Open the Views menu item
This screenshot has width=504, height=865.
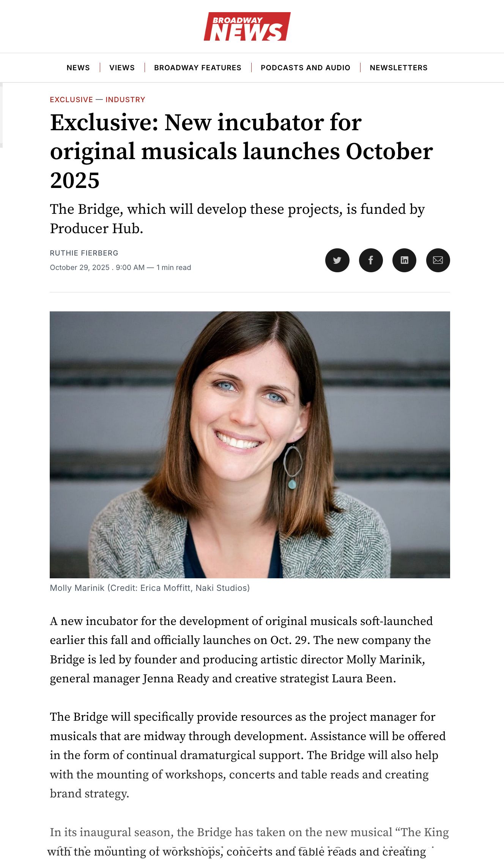click(122, 68)
